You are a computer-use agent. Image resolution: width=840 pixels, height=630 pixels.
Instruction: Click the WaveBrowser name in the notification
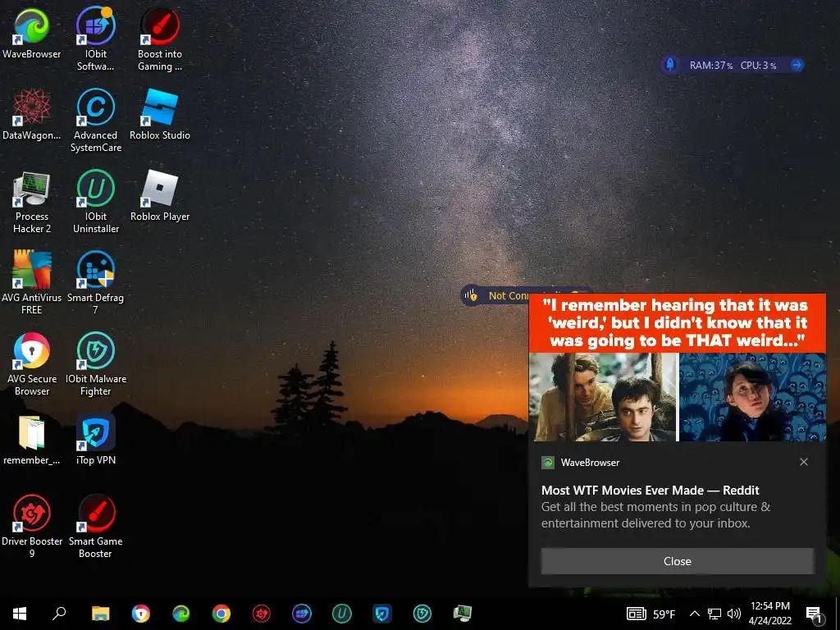tap(590, 463)
